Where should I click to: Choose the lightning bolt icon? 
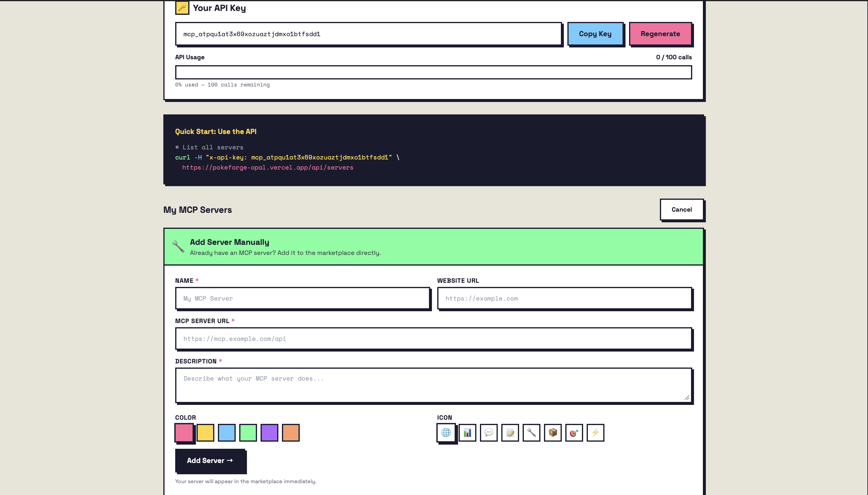(x=595, y=432)
